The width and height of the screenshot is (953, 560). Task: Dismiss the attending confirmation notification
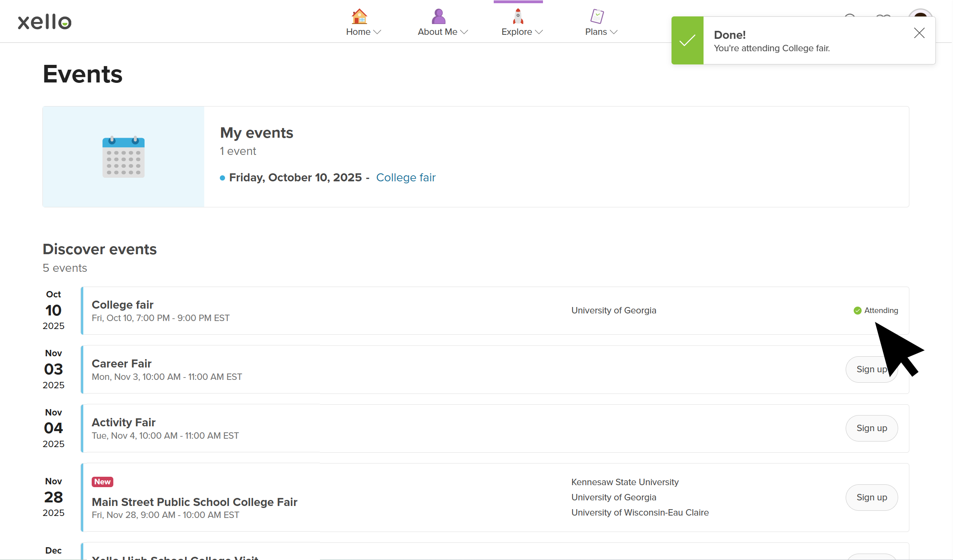click(x=919, y=33)
